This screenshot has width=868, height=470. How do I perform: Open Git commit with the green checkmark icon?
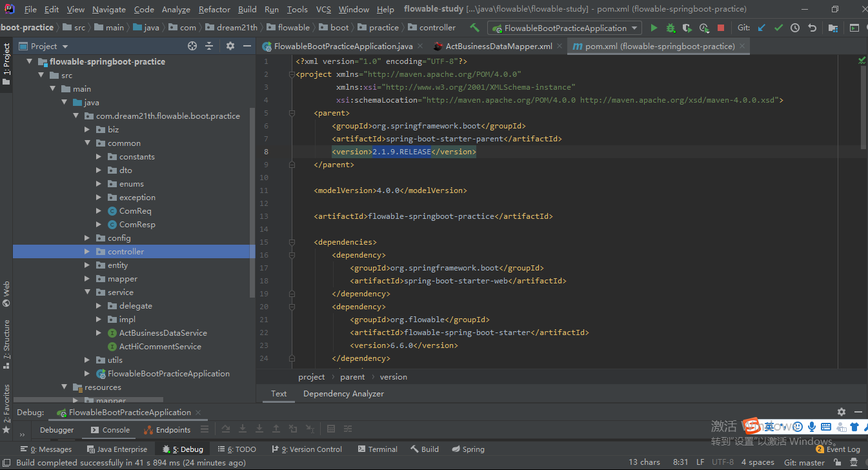(778, 28)
